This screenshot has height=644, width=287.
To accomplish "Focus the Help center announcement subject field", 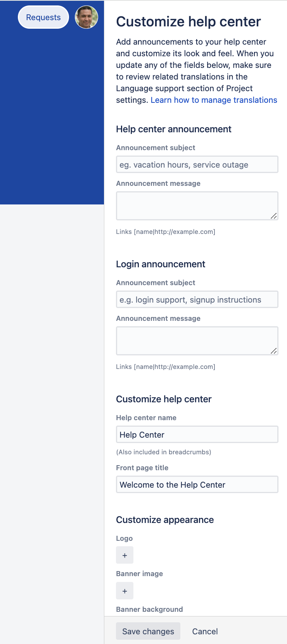I will click(x=197, y=164).
